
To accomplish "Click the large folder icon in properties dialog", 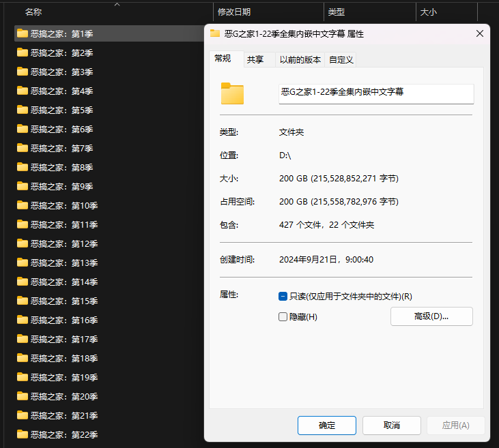I will tap(232, 93).
